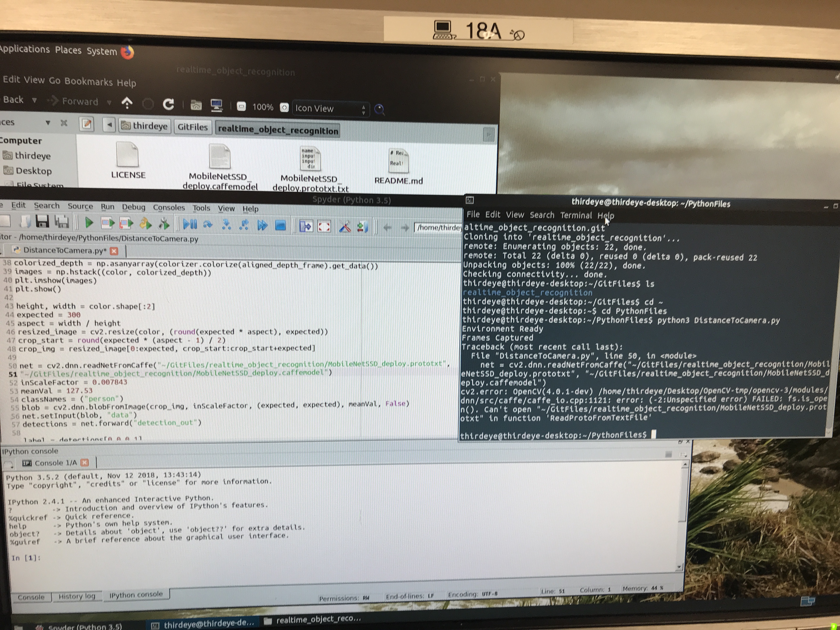840x630 pixels.
Task: Click the zoom out button beside 100%
Action: point(241,106)
